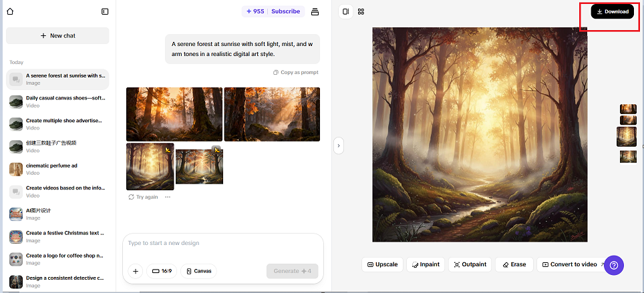The image size is (644, 293).
Task: Select the Erase tool
Action: (x=514, y=264)
